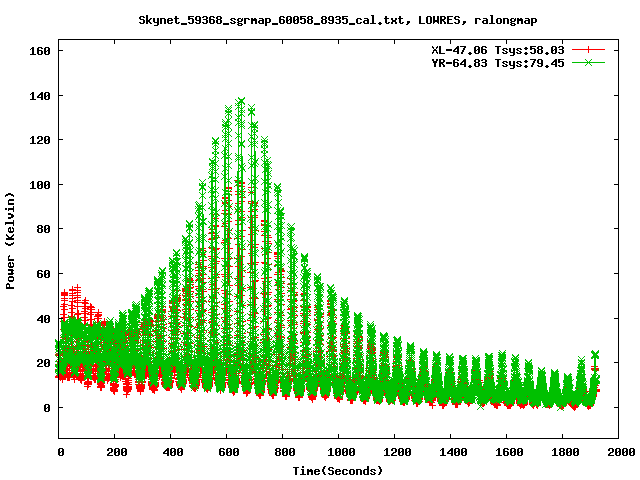The image size is (640, 480).
Task: Click the x-axis tick label 1000
Action: [x=341, y=452]
